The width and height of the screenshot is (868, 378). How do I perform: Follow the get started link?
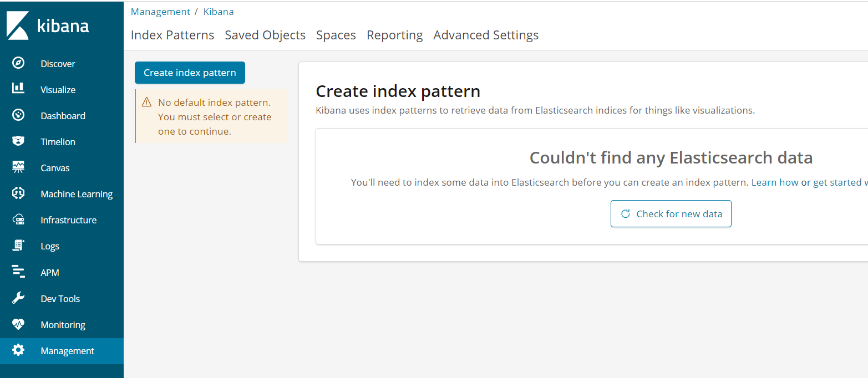pyautogui.click(x=840, y=182)
